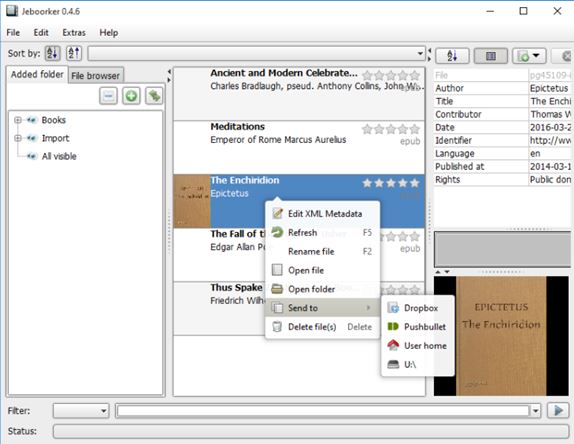The width and height of the screenshot is (574, 444).
Task: Choose Refresh in the context menu
Action: [322, 232]
